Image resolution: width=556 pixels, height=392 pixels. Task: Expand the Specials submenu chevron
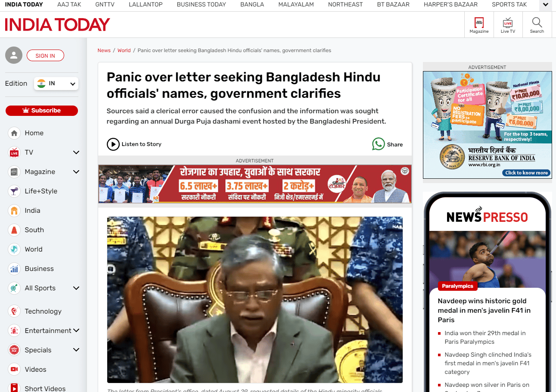tap(76, 350)
